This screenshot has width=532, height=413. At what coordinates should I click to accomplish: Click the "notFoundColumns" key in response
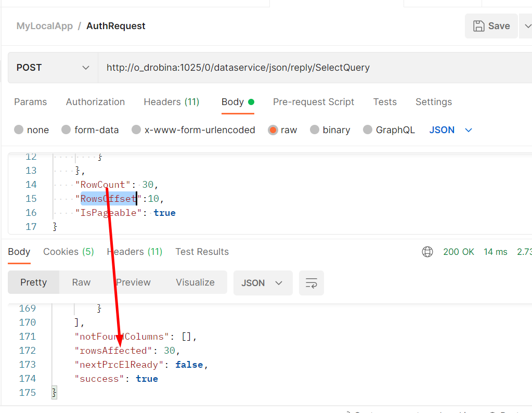tap(122, 337)
